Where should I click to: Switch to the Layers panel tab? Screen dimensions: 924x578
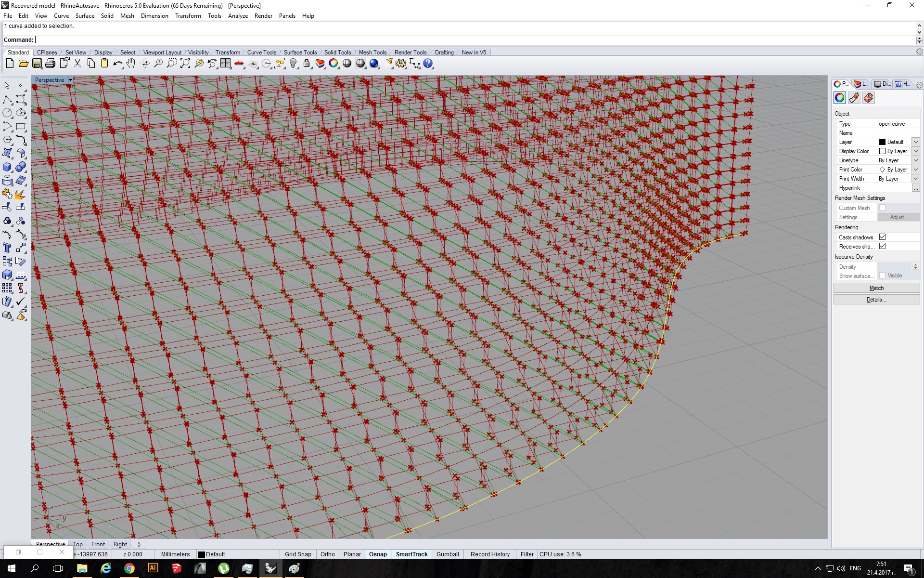point(860,84)
